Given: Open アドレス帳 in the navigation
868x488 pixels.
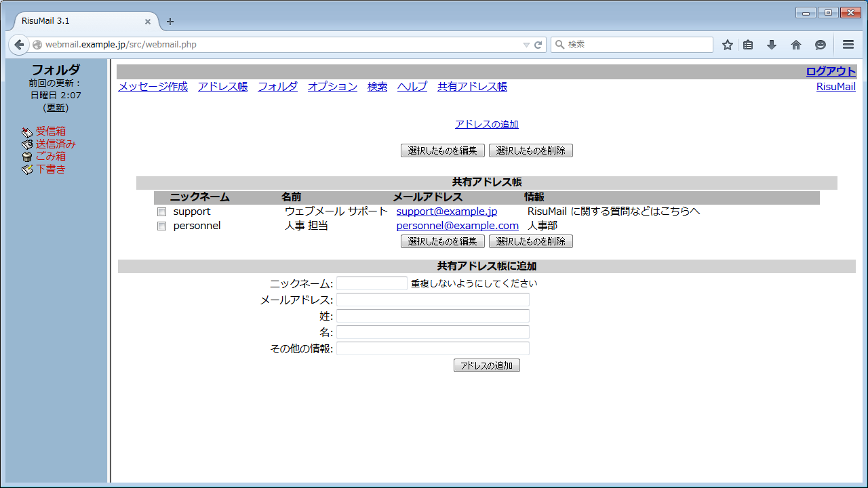Looking at the screenshot, I should 222,87.
